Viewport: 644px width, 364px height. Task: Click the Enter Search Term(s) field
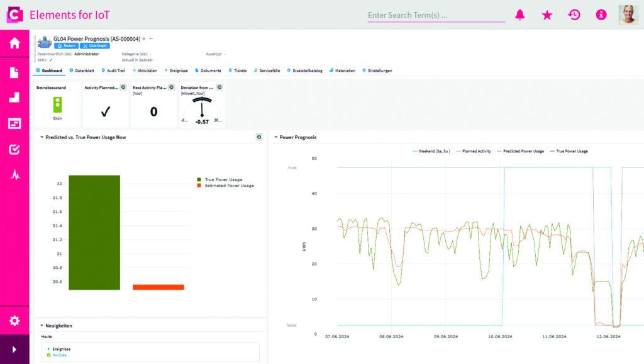[x=436, y=15]
